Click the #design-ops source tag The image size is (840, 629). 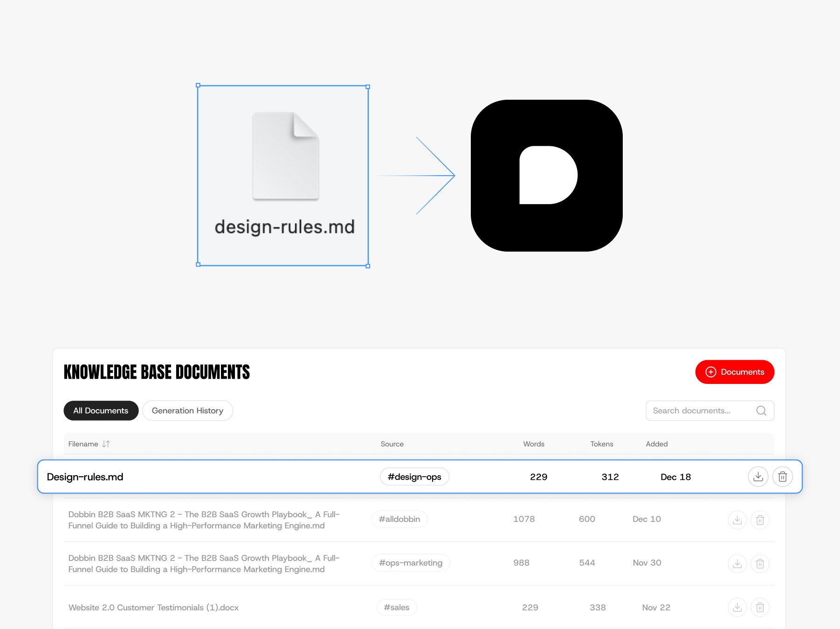point(414,477)
